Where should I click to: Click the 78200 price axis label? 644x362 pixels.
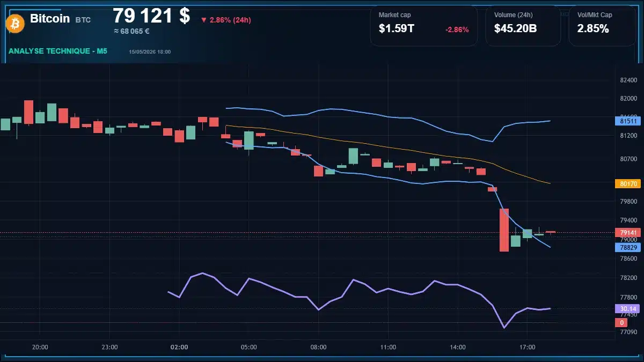pos(628,278)
